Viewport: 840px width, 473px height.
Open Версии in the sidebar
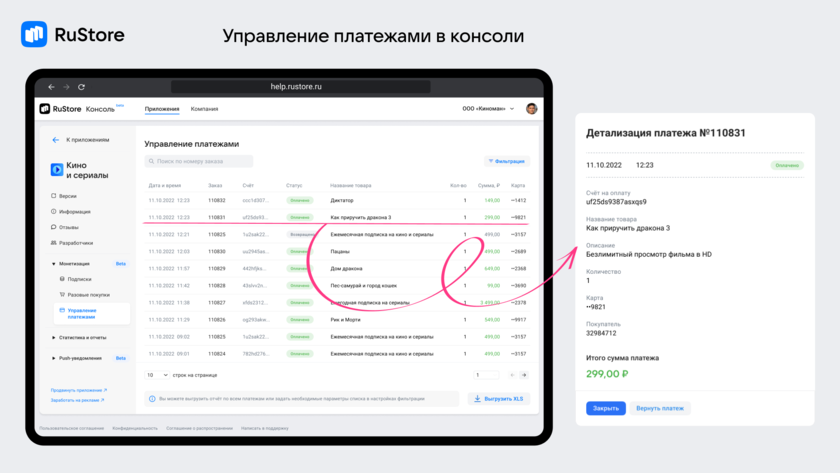67,196
